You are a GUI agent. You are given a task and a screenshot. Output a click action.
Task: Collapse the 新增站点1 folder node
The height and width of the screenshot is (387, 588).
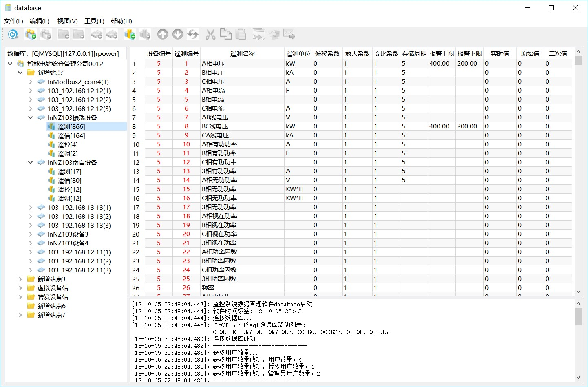(20, 73)
